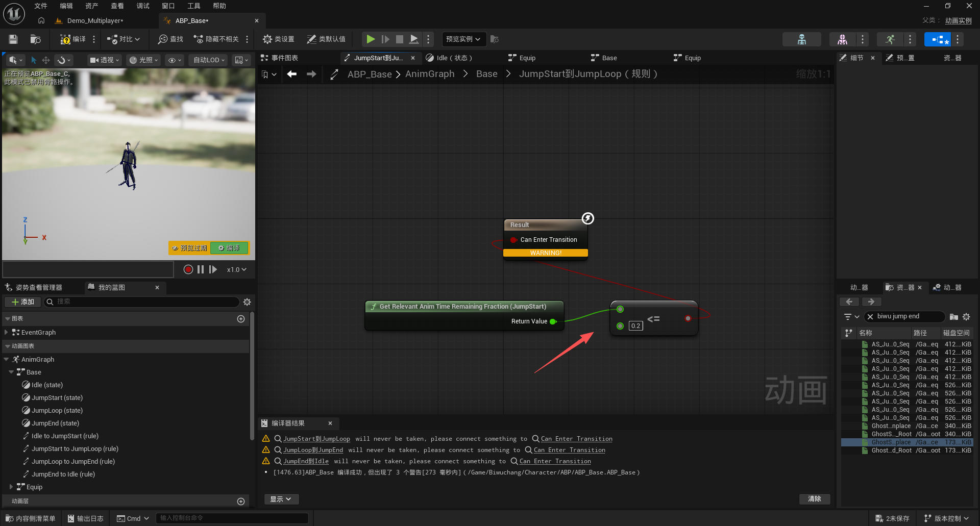The height and width of the screenshot is (526, 980).
Task: Add new graph with plus icon beside 图表
Action: [241, 319]
